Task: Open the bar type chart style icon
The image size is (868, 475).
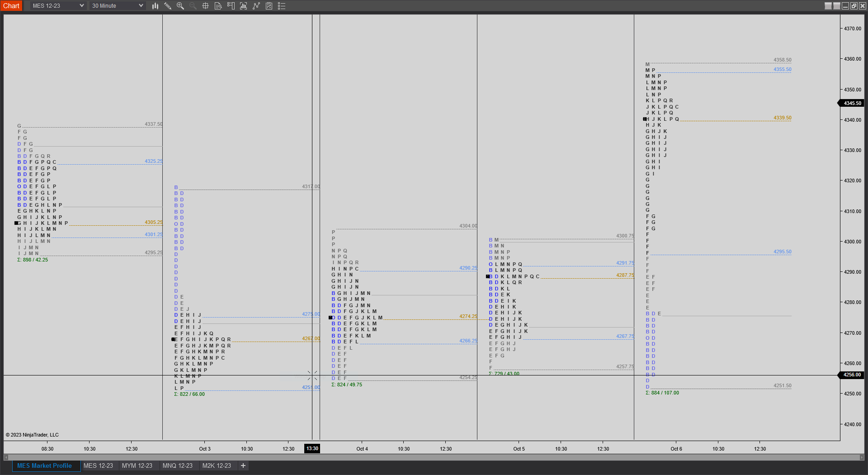Action: click(x=155, y=6)
